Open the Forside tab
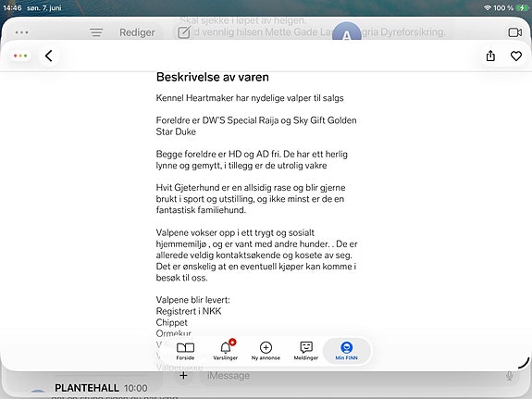532x399 pixels. tap(185, 351)
